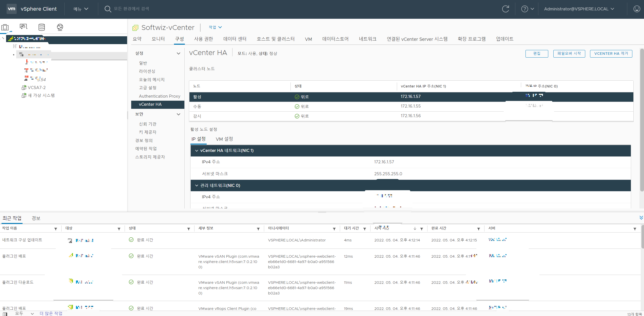Select vCenter HA setting

click(158, 104)
